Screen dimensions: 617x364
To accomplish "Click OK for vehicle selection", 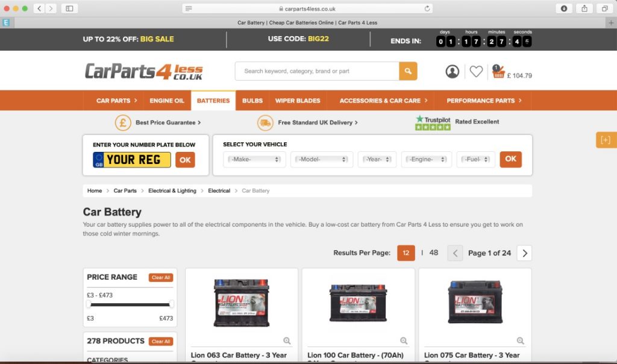I will click(x=511, y=159).
